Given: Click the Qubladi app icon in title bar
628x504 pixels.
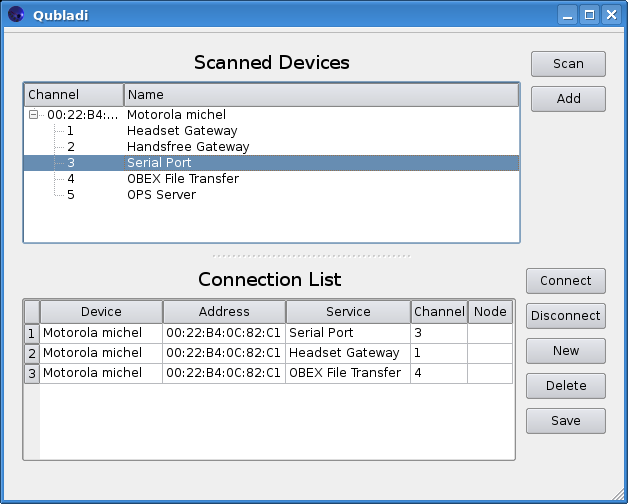Looking at the screenshot, I should (x=16, y=15).
